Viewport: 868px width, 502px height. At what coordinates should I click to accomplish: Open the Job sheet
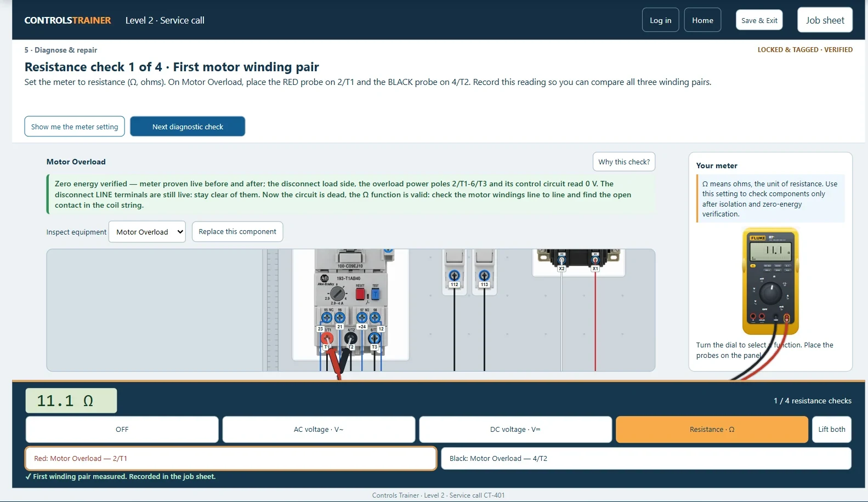[x=825, y=20]
